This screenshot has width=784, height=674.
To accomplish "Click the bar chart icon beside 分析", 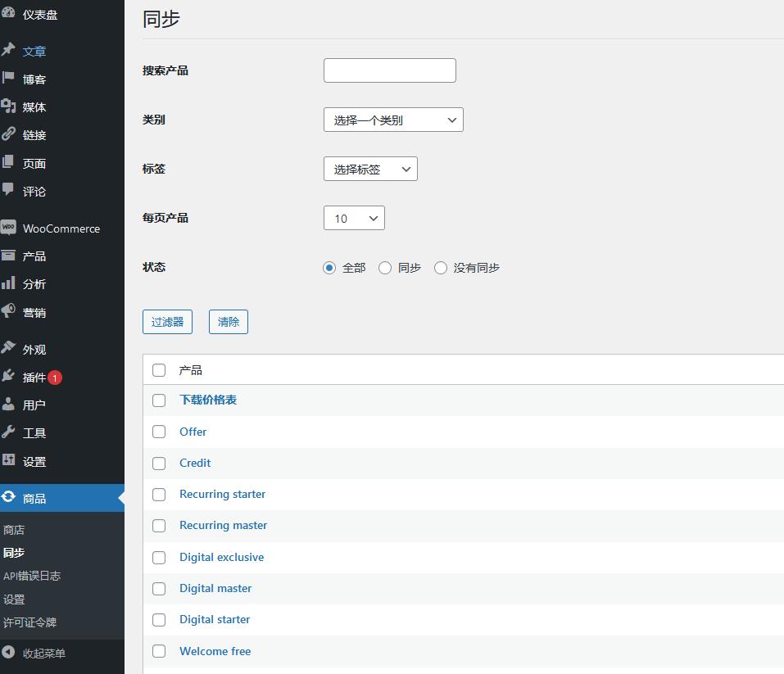I will [x=8, y=283].
